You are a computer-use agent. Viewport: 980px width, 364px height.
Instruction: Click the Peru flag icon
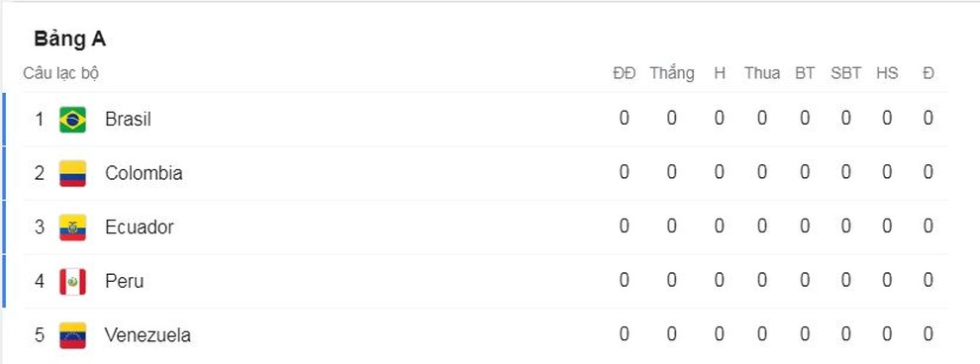(72, 282)
